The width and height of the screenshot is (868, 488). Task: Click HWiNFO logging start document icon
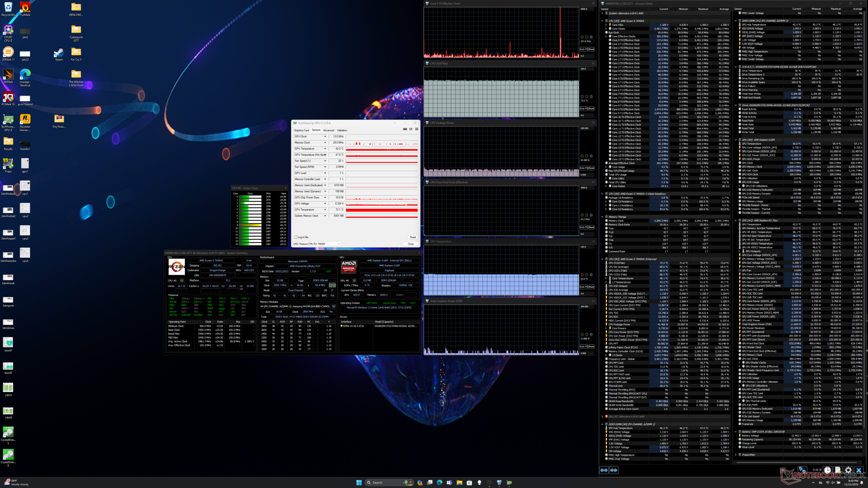click(838, 470)
